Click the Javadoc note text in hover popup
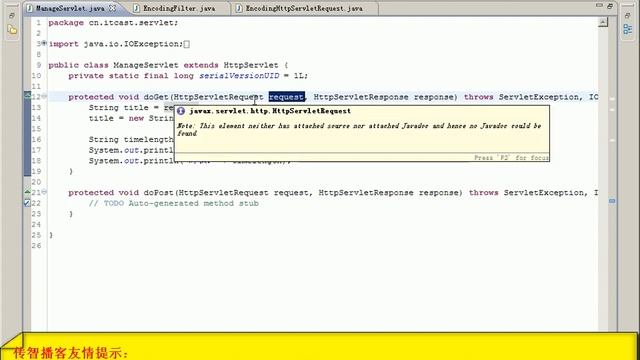This screenshot has height=360, width=640. click(359, 129)
